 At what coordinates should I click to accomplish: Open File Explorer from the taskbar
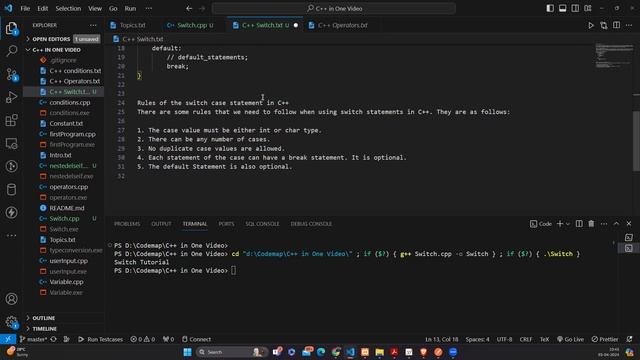[379, 352]
